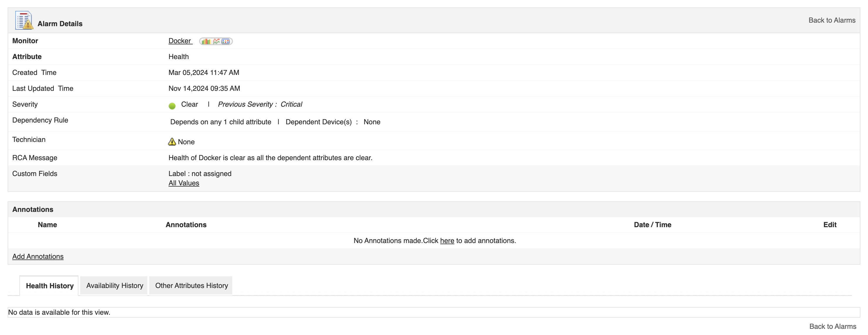The image size is (868, 335).
Task: Open the Other Attributes History tab
Action: click(191, 285)
